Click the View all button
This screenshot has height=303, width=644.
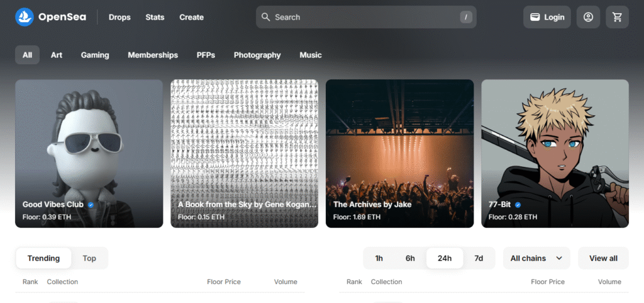(603, 258)
